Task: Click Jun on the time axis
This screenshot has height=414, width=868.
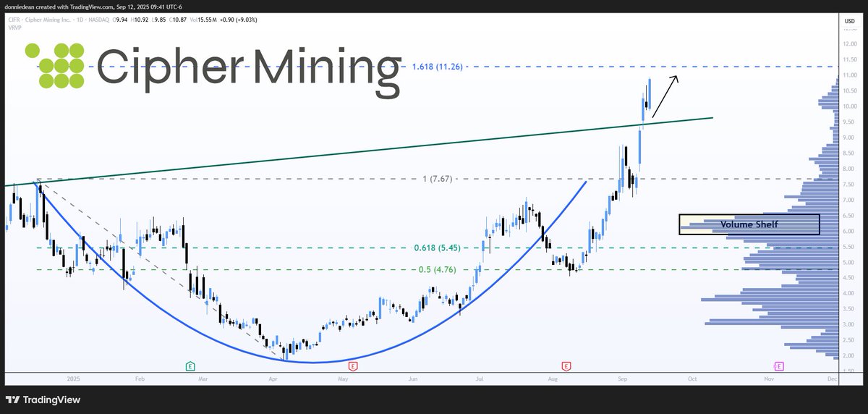Action: [413, 378]
